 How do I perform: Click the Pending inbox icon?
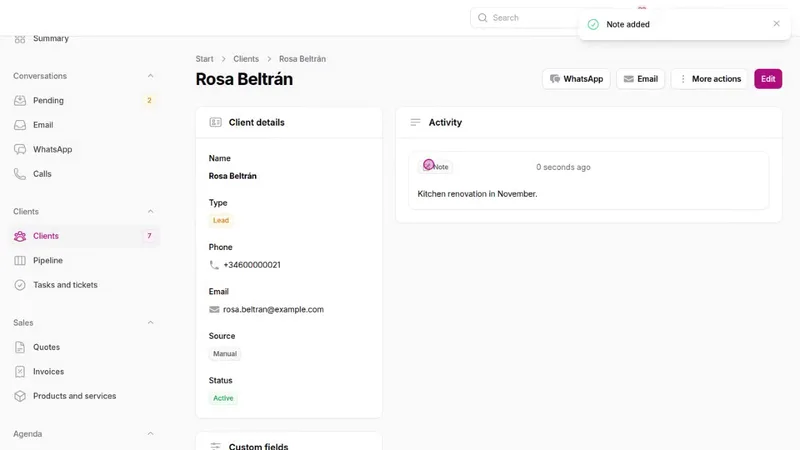pos(20,101)
